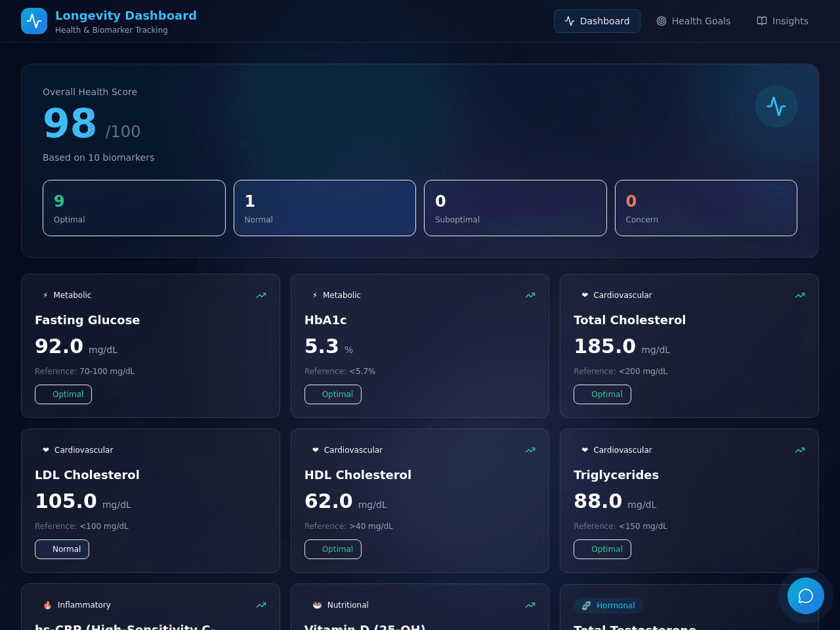Click the DNA icon beside Hormonal

pos(587,606)
